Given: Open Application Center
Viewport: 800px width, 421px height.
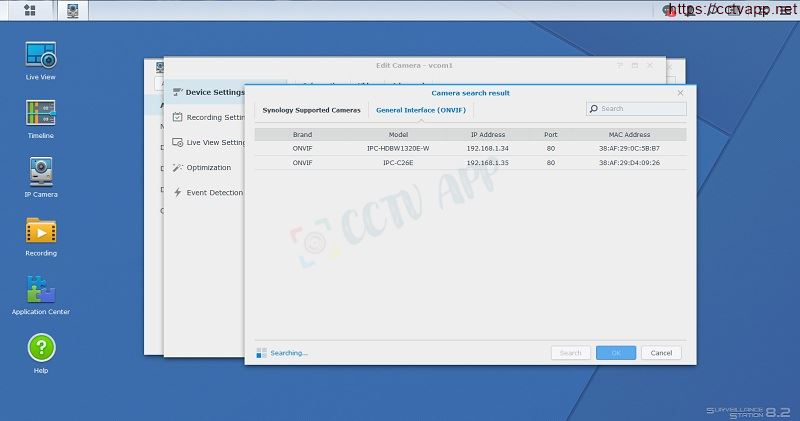Looking at the screenshot, I should [40, 292].
